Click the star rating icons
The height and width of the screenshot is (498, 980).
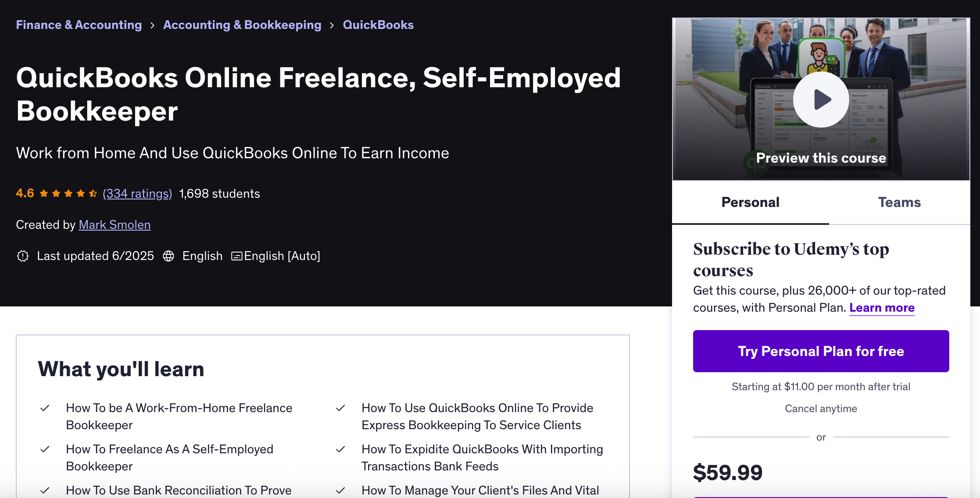point(68,193)
